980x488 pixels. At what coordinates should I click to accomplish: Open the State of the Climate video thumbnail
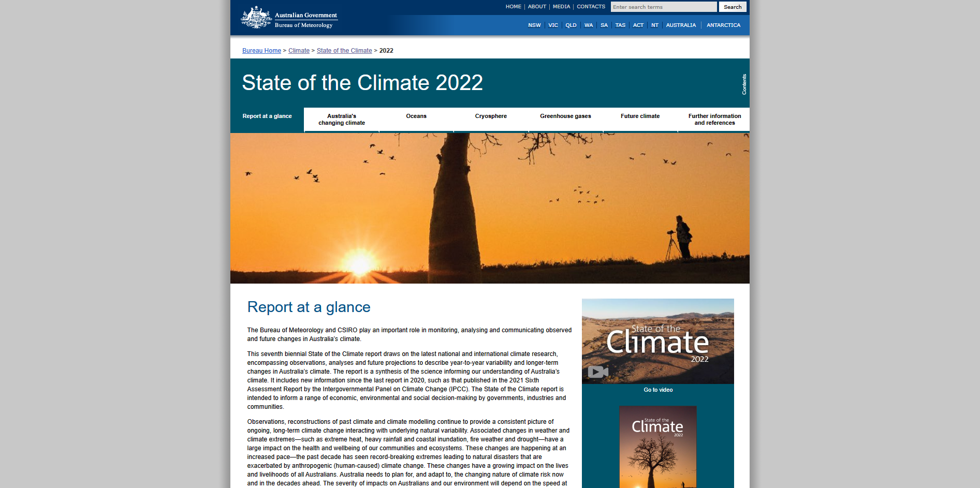(658, 341)
